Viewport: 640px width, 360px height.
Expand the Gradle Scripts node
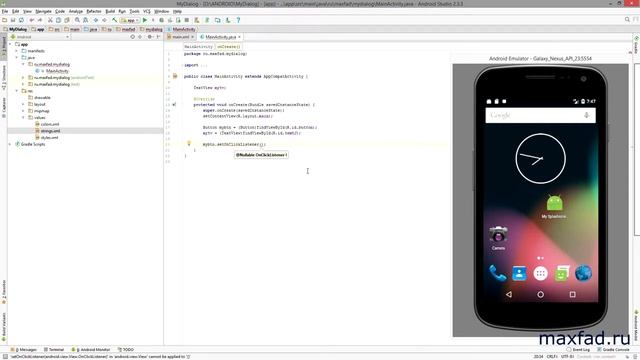pos(10,144)
